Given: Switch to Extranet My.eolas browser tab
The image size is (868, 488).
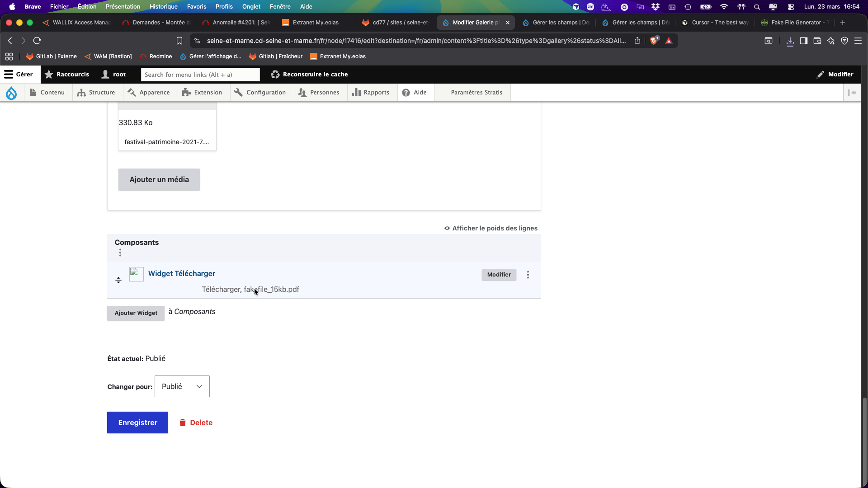Looking at the screenshot, I should click(x=315, y=23).
